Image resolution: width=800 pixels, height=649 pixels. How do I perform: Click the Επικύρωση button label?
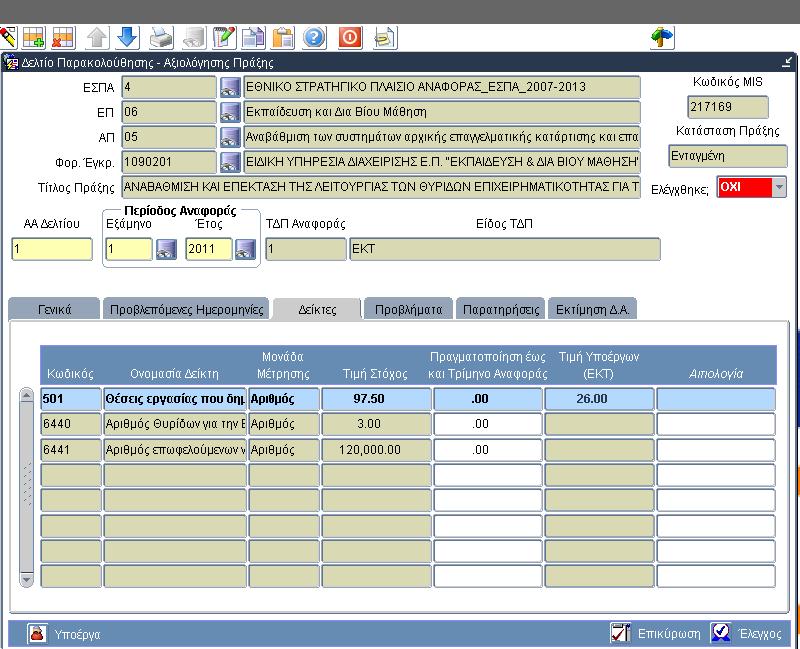coord(669,634)
